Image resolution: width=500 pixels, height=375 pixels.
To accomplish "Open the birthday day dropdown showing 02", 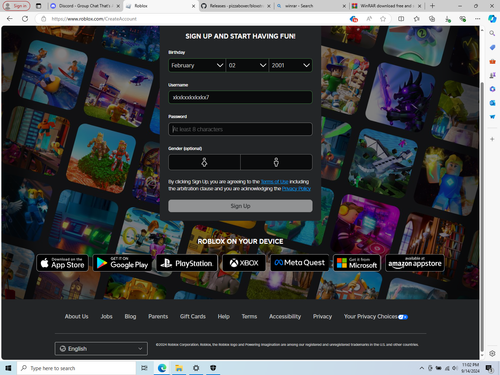I will point(247,65).
